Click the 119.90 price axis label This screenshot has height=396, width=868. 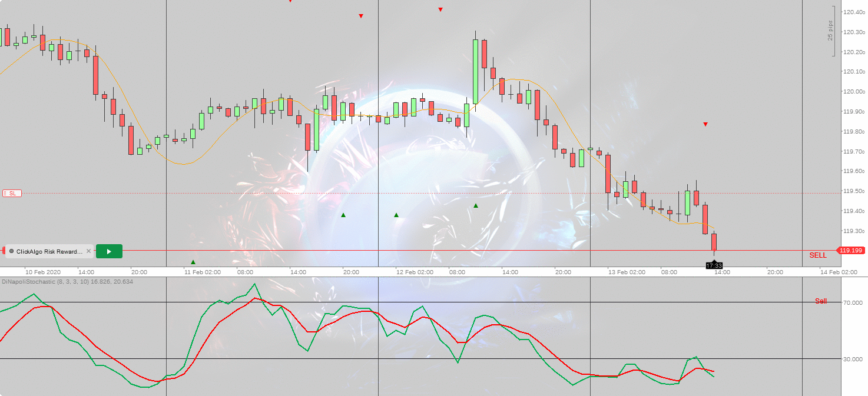tap(853, 112)
